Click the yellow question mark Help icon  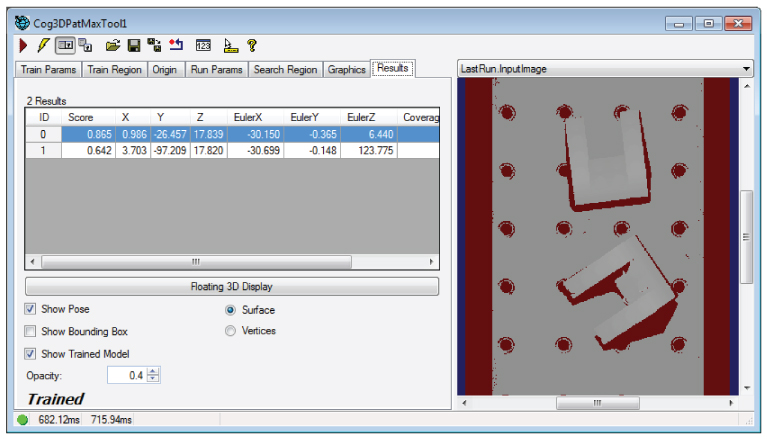[x=252, y=45]
